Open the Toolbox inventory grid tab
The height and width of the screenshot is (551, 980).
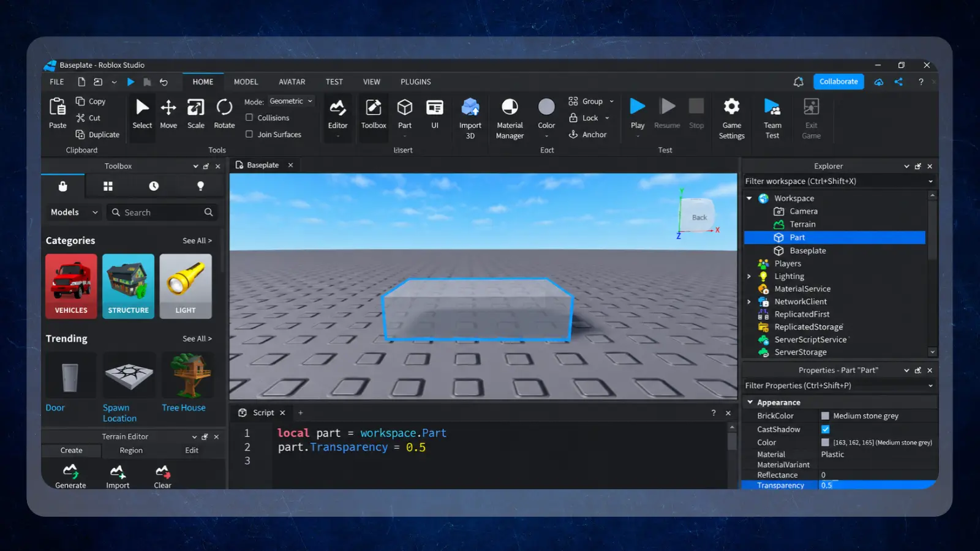point(108,186)
